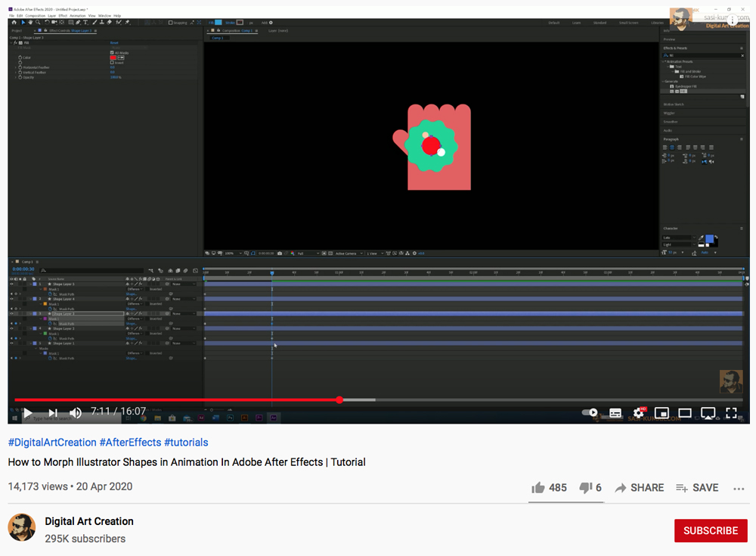
Task: Open Shape Layer 1 parent dropdown
Action: (x=184, y=343)
